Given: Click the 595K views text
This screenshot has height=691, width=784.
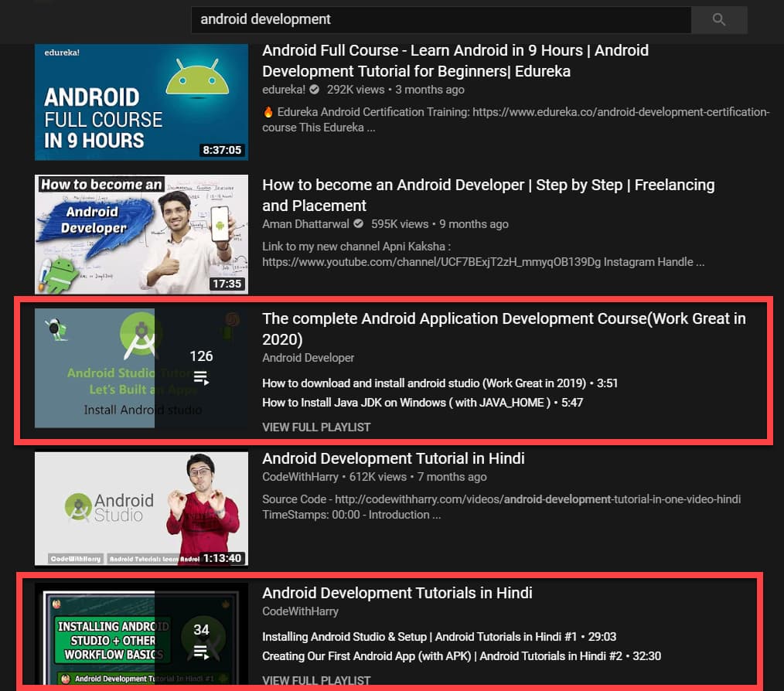Looking at the screenshot, I should 400,224.
